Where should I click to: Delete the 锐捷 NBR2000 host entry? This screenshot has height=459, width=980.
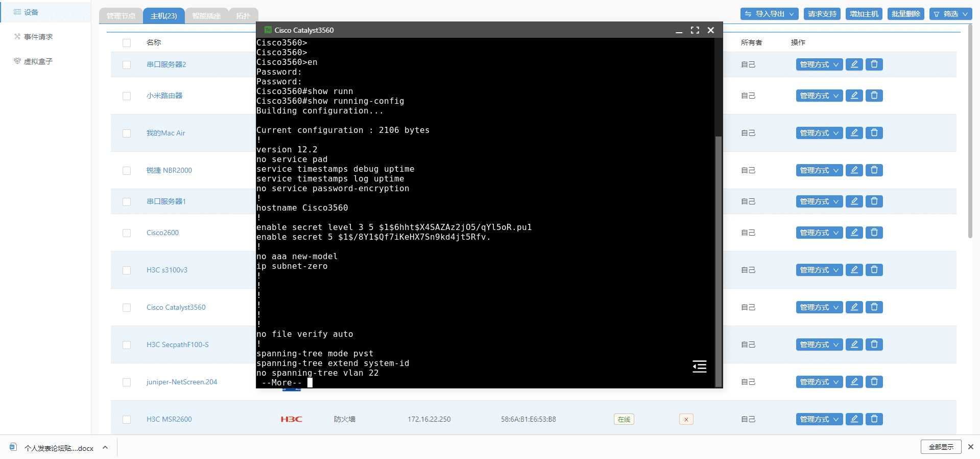click(874, 170)
